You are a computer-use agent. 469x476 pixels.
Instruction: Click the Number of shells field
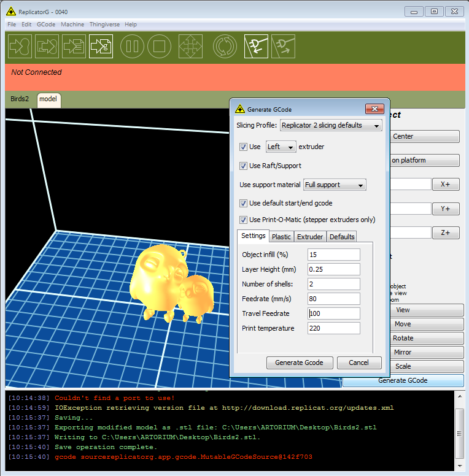(x=334, y=284)
